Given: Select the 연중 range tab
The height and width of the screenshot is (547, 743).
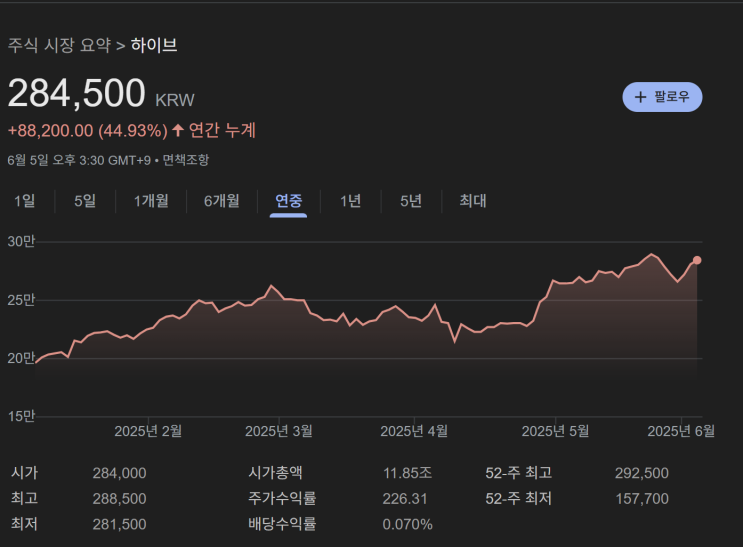Looking at the screenshot, I should coord(289,201).
